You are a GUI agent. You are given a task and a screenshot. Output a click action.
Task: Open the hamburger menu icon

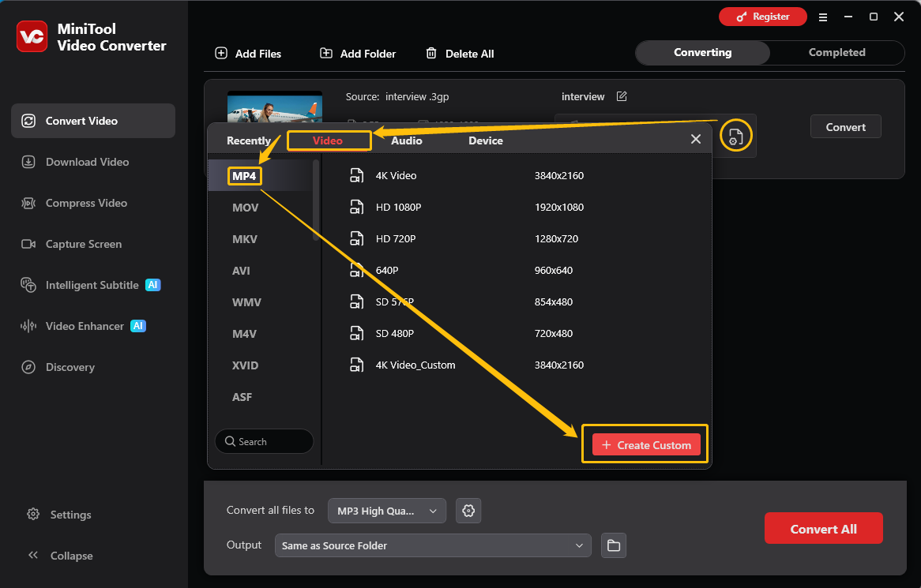tap(823, 17)
